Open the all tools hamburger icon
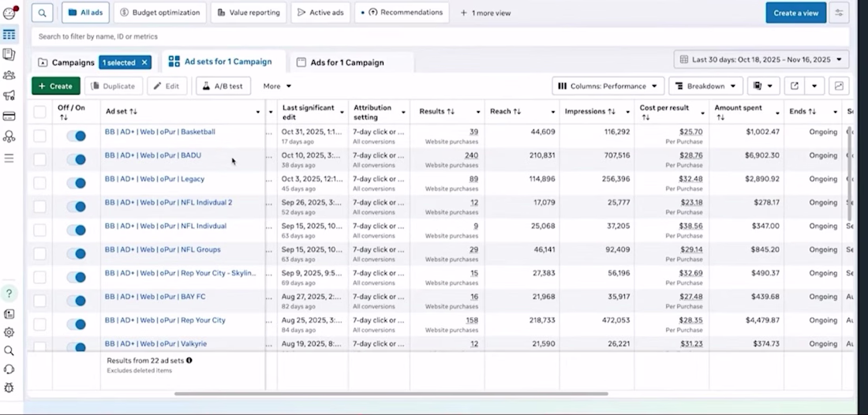The height and width of the screenshot is (415, 868). pos(9,159)
